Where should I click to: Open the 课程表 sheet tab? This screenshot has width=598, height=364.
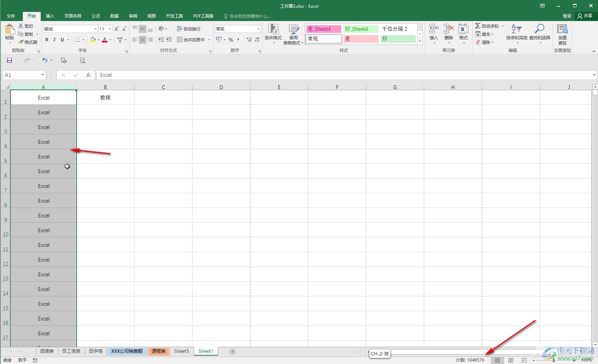(159, 351)
